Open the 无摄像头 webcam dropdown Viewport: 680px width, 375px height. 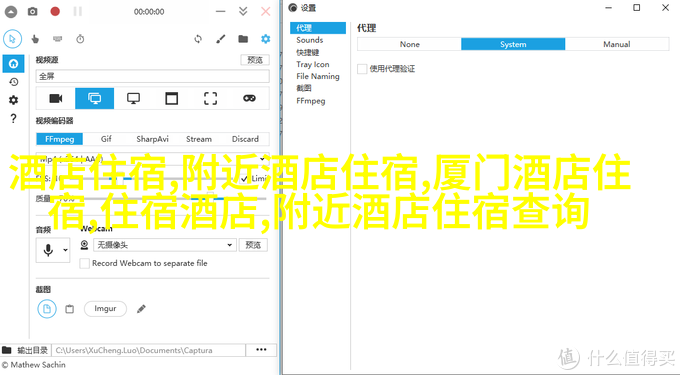165,245
